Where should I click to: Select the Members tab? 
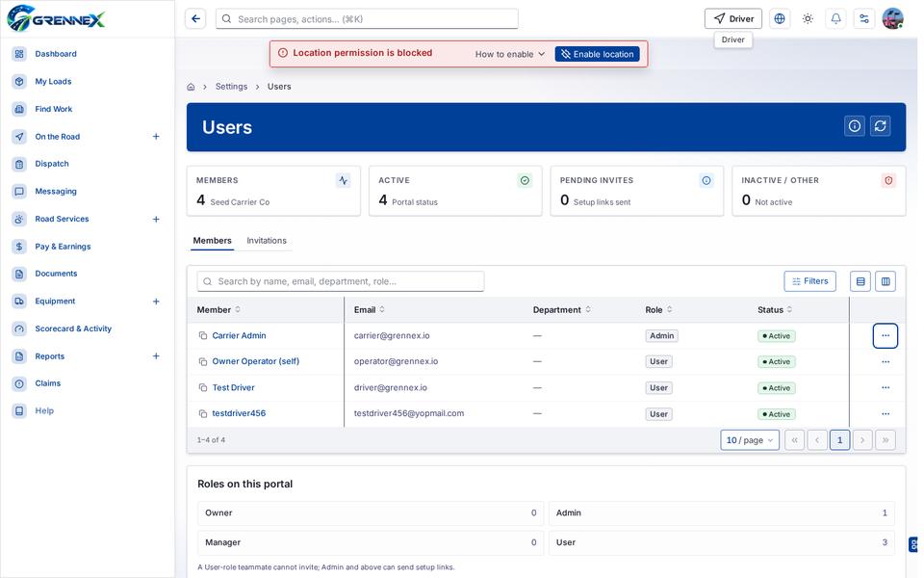click(x=212, y=241)
